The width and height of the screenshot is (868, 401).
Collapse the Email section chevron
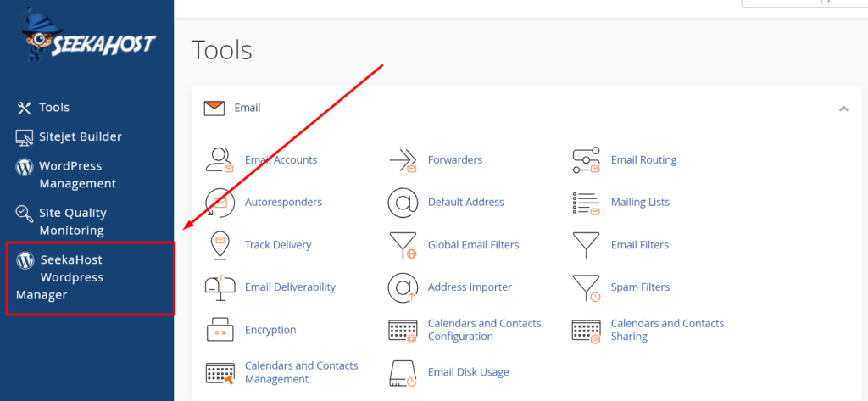pyautogui.click(x=843, y=109)
